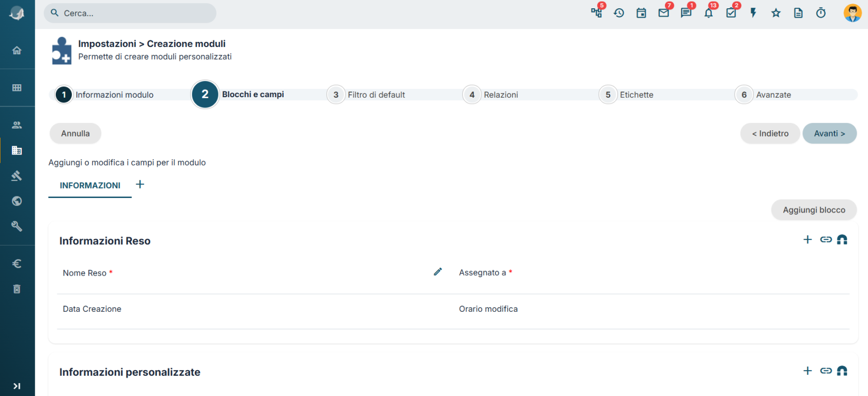Open the home icon in sidebar
This screenshot has height=396, width=868.
pyautogui.click(x=17, y=50)
